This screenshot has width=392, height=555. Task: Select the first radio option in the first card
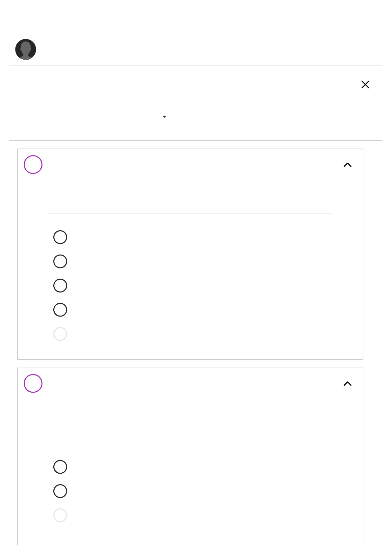coord(60,237)
